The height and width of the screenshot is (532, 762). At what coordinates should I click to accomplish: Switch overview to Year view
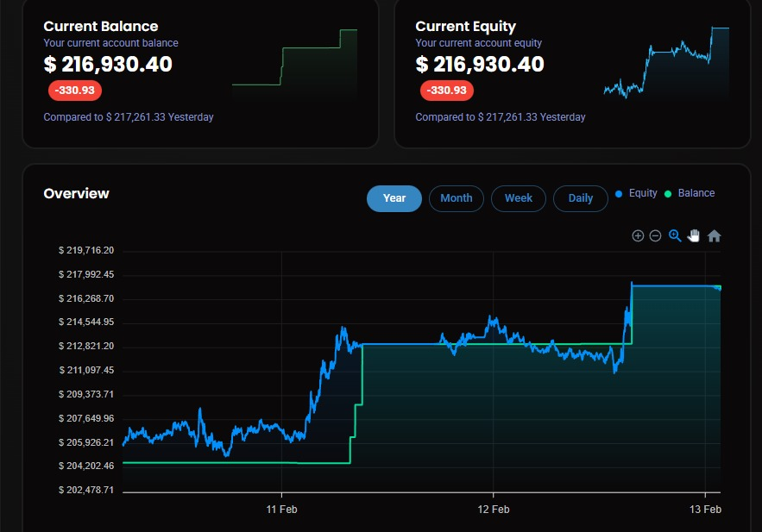394,198
